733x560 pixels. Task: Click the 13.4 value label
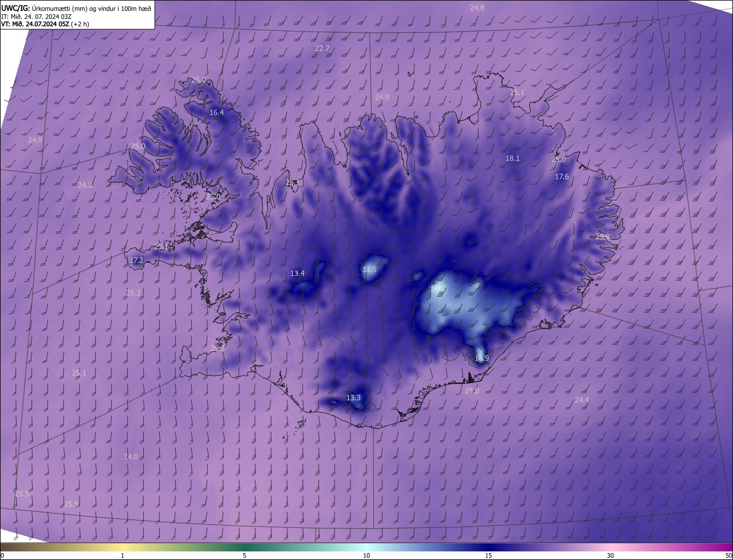coord(297,274)
